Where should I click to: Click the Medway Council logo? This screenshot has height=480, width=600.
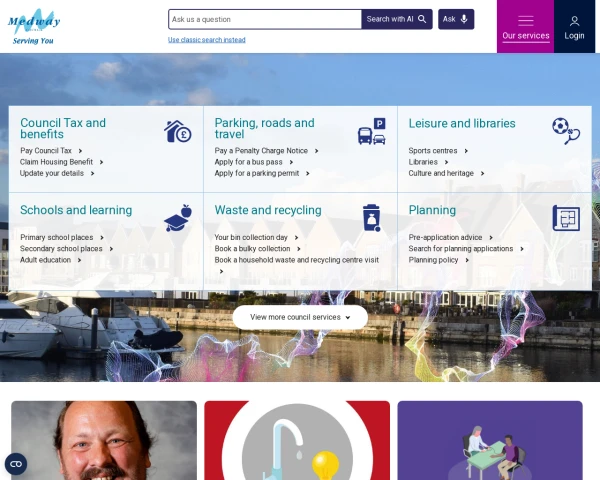34,26
